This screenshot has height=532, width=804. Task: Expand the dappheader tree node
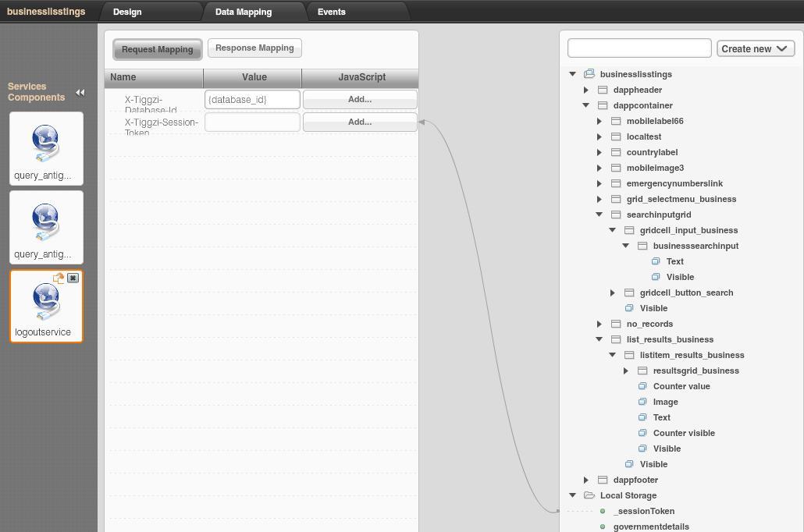point(586,90)
